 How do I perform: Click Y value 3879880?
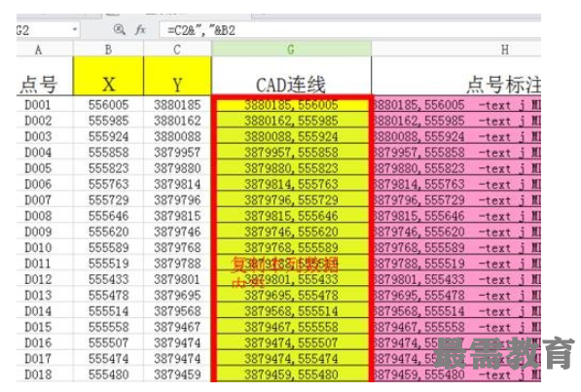177,168
